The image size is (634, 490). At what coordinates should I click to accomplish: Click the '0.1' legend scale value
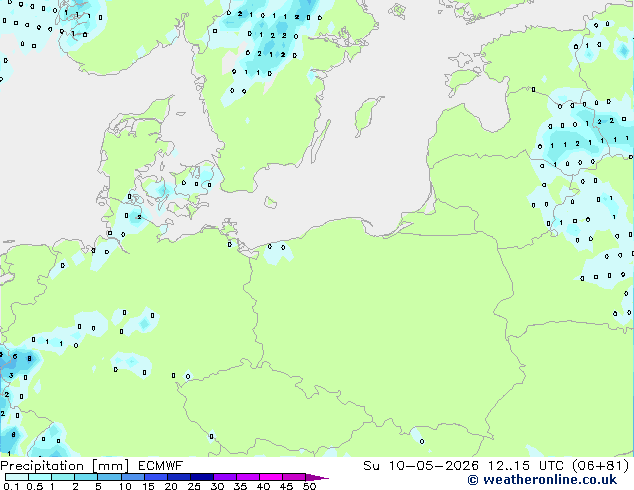tap(11, 486)
